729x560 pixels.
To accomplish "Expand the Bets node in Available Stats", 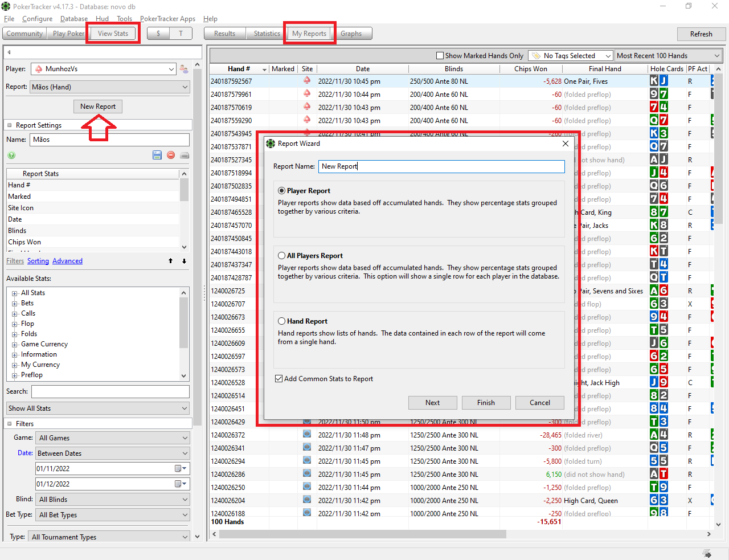I will (x=15, y=303).
